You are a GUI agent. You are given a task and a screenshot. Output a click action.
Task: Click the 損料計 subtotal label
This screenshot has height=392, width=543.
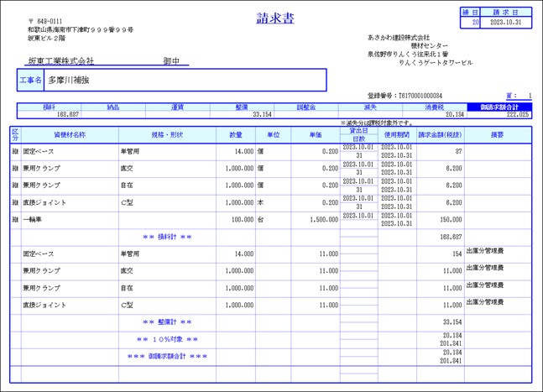(167, 237)
